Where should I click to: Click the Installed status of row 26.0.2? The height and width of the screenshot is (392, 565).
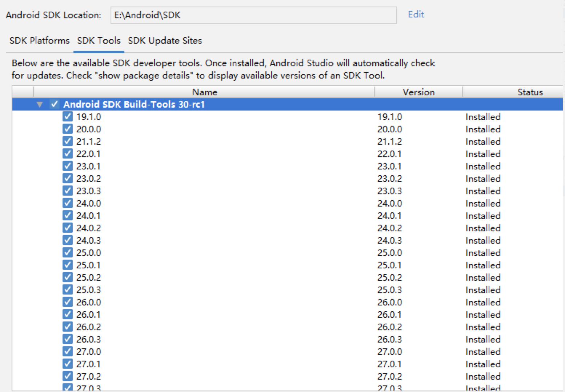pos(483,327)
